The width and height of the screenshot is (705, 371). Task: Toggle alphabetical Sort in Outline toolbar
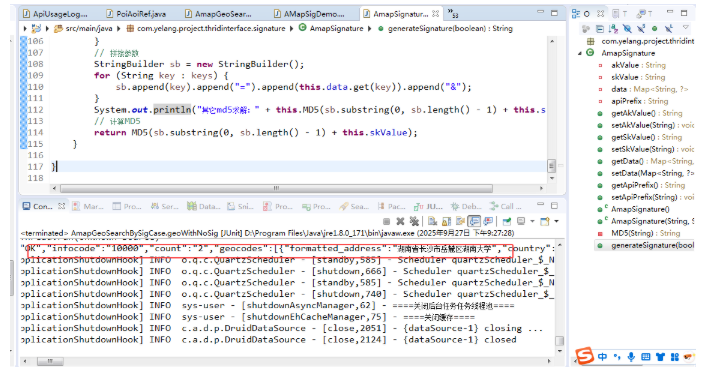coord(613,29)
